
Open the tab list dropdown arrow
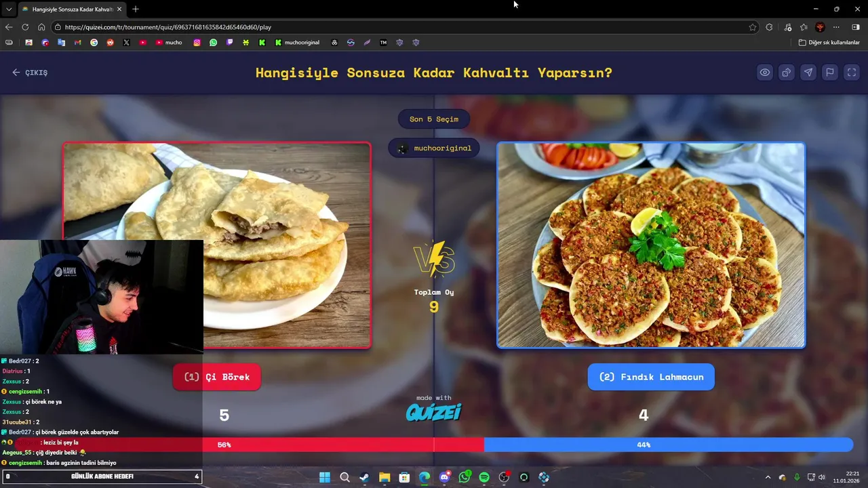(9, 9)
